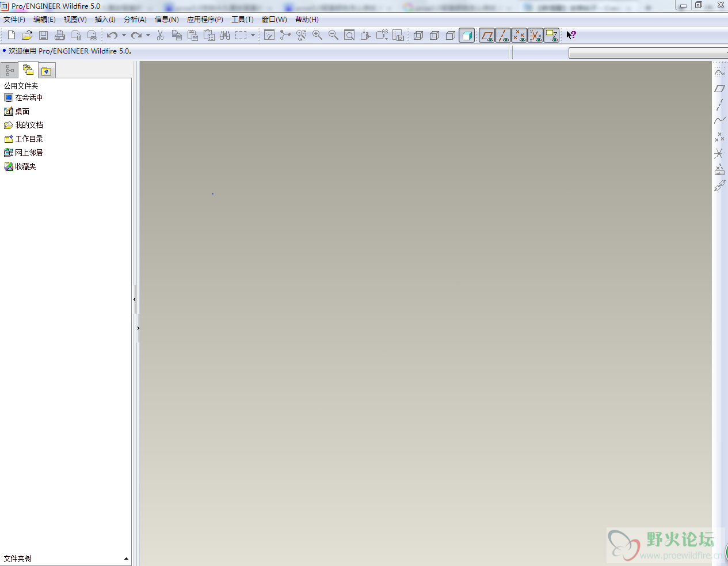Screen dimensions: 728x566
Task: Toggle datum points display
Action: click(x=519, y=35)
